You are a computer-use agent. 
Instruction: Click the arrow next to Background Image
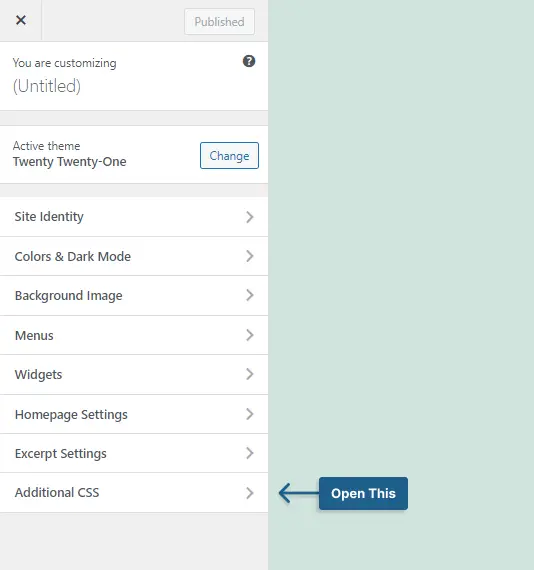(249, 295)
